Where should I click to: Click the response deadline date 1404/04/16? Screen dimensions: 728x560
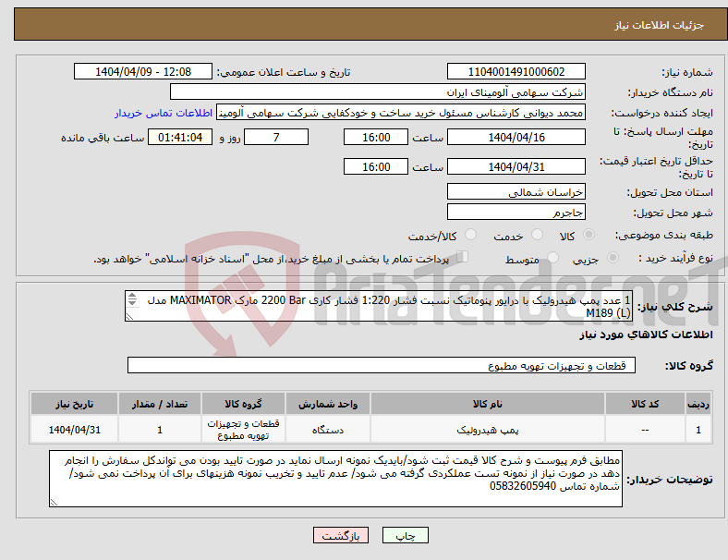[516, 137]
